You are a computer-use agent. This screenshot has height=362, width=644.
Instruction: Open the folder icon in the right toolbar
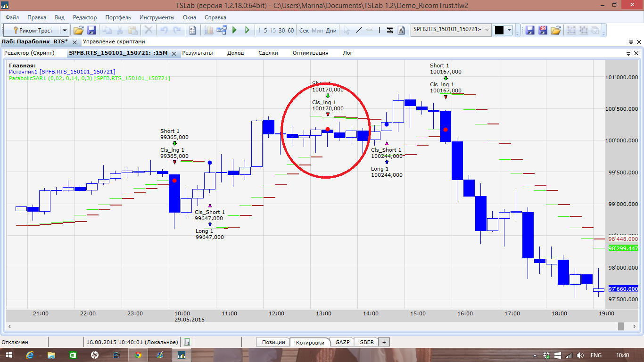[x=556, y=30]
